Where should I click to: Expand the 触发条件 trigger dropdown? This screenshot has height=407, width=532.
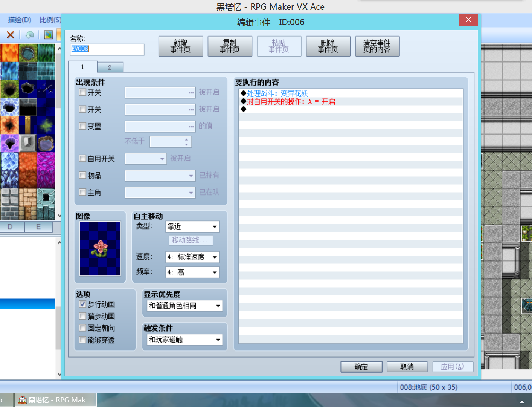pos(184,340)
